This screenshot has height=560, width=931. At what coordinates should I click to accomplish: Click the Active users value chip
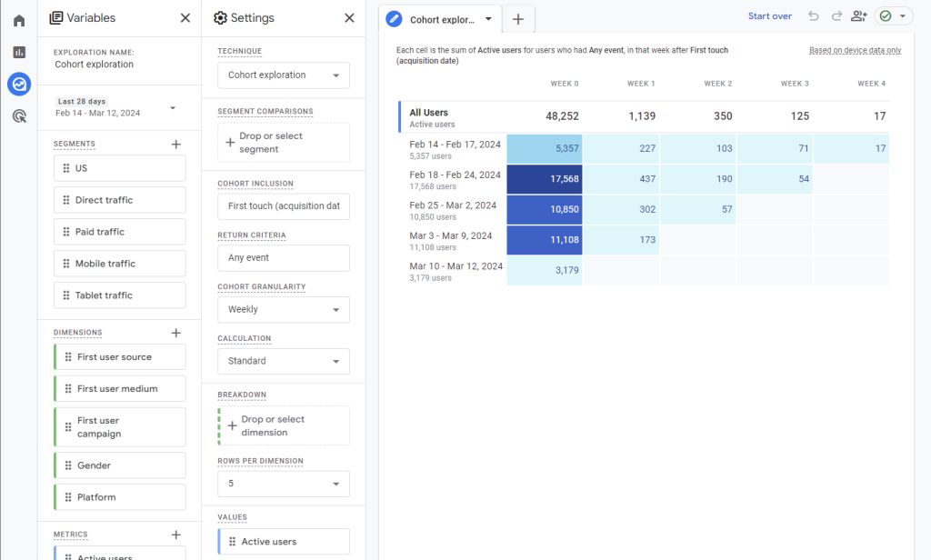[x=284, y=542]
